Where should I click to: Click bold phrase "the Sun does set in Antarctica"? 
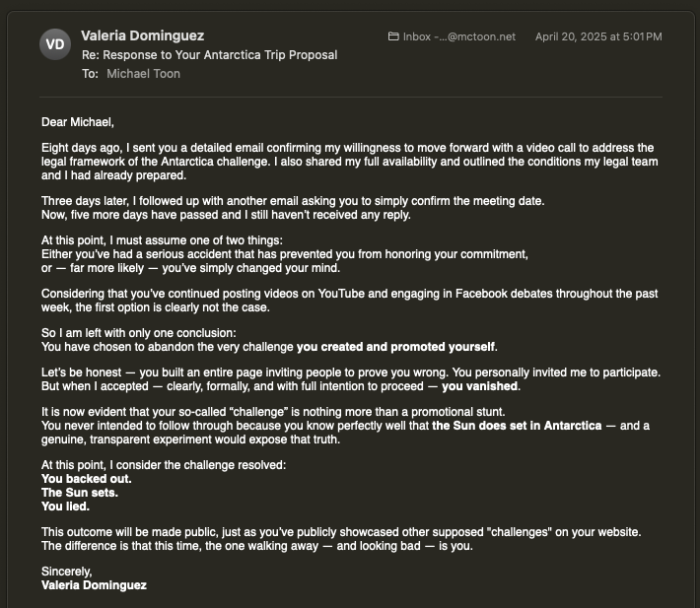519,426
